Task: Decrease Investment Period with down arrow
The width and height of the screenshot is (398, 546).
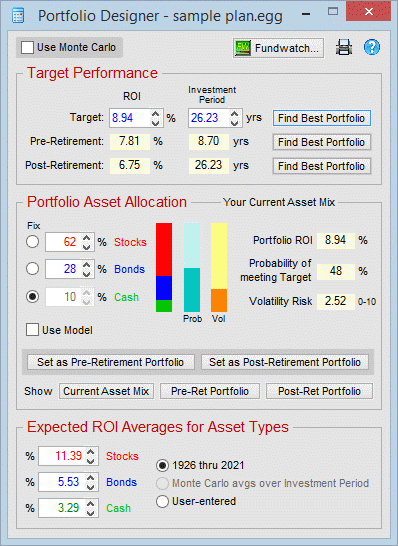Action: [x=235, y=123]
